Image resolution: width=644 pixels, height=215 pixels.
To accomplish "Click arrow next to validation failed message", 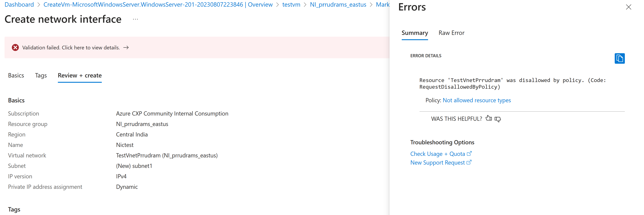I will coord(126,48).
